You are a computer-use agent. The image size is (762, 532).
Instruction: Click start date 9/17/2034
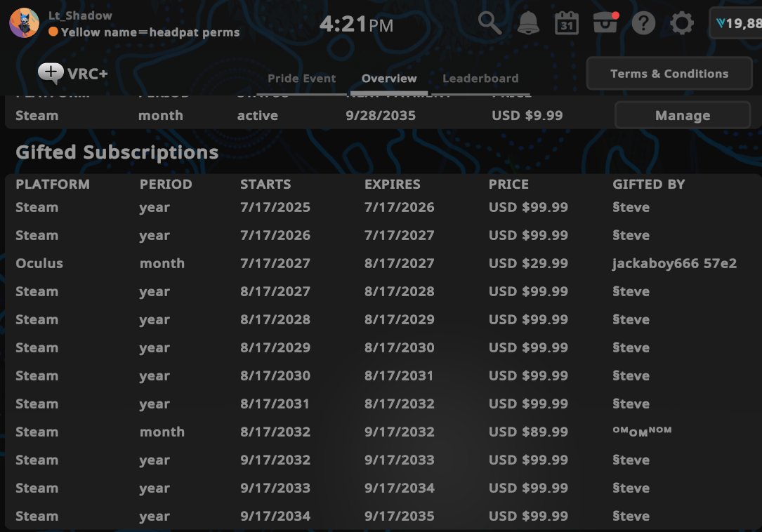(x=275, y=516)
